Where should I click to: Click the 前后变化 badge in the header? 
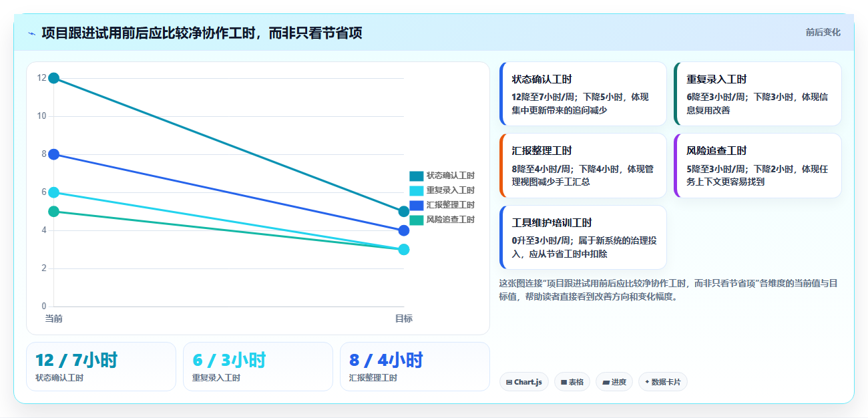tap(823, 32)
